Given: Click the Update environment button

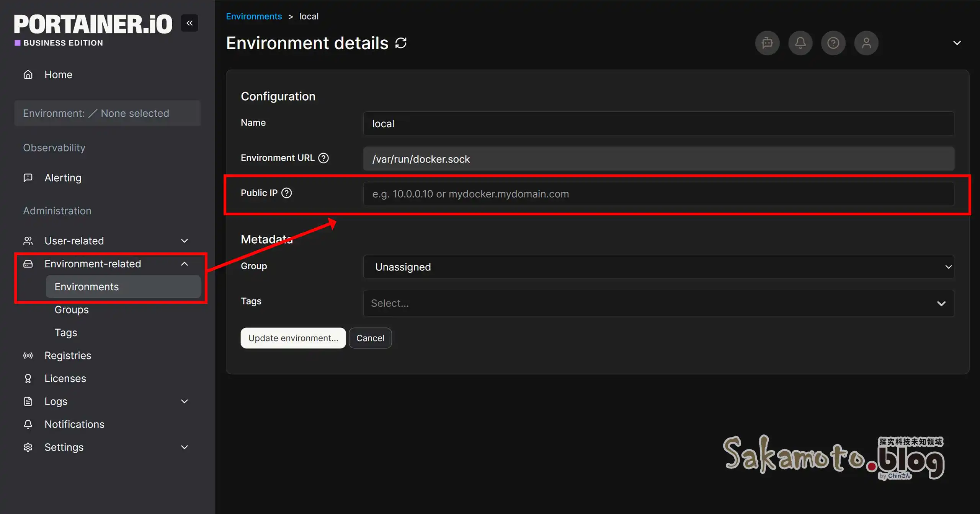Looking at the screenshot, I should point(293,338).
